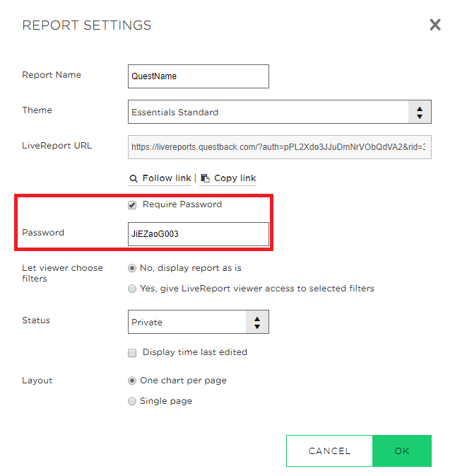Click the Display time last edited label

195,352
